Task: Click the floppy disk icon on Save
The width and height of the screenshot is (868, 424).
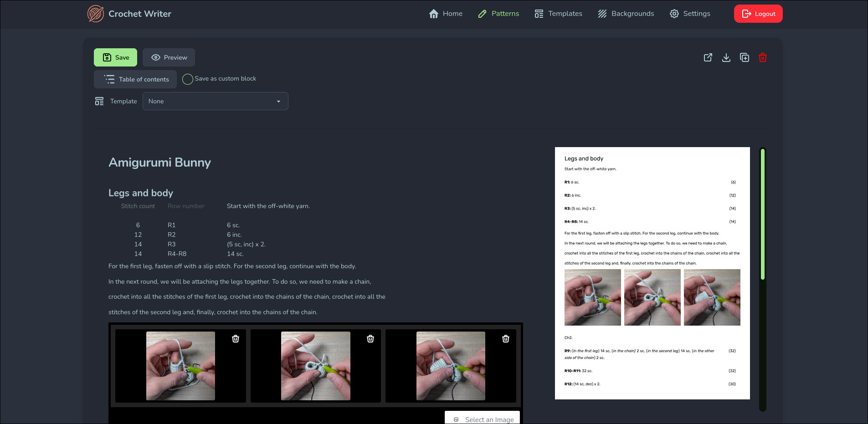Action: point(107,57)
